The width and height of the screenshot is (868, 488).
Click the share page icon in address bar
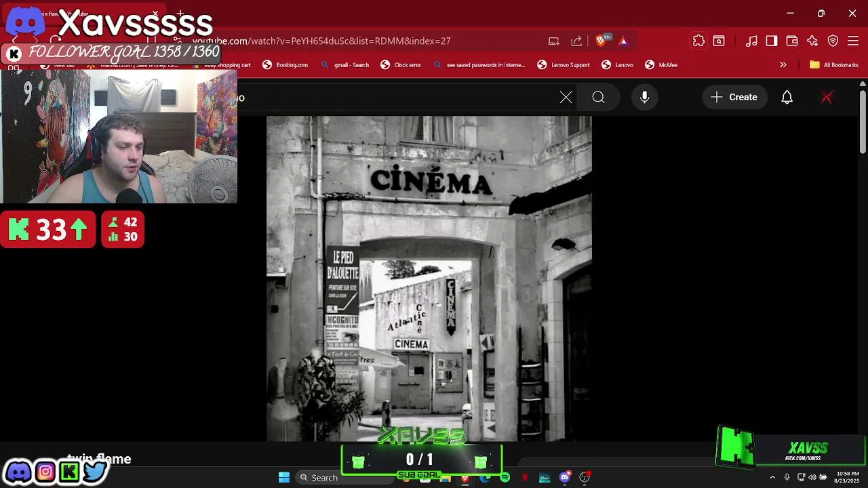pos(576,41)
